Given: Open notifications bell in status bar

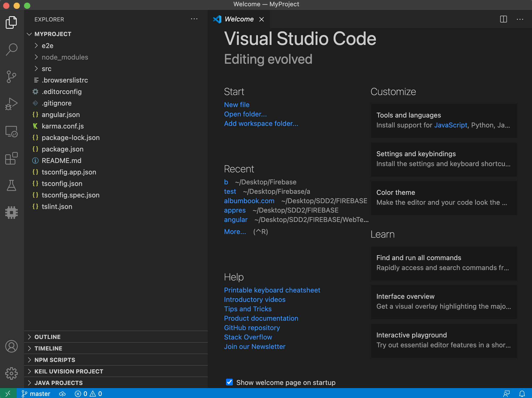Looking at the screenshot, I should [522, 394].
